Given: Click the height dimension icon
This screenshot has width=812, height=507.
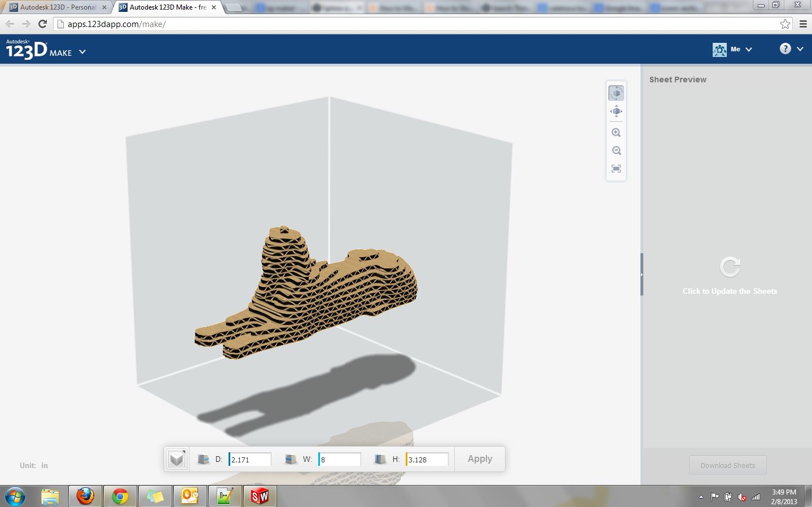Looking at the screenshot, I should pos(380,460).
